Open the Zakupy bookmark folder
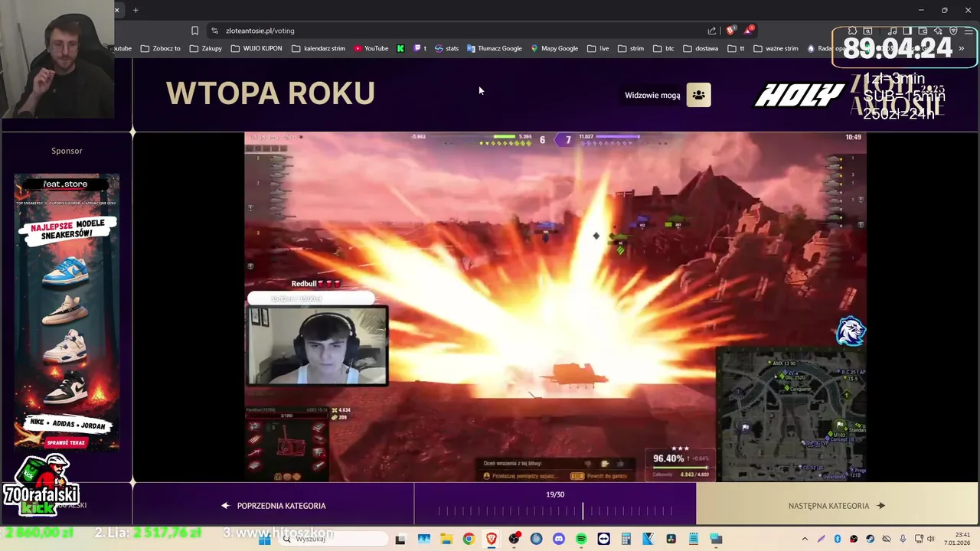980x551 pixels. (206, 48)
